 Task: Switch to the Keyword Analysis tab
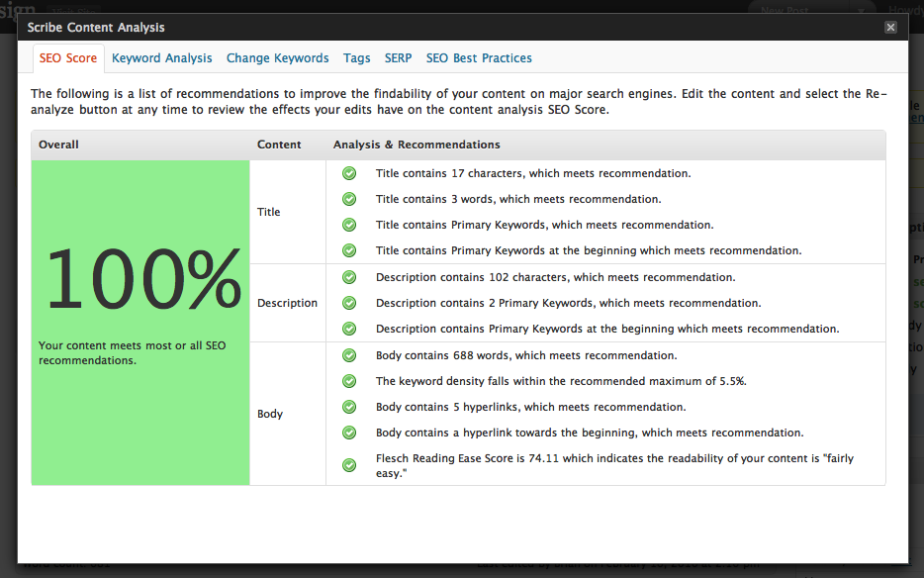[x=161, y=58]
